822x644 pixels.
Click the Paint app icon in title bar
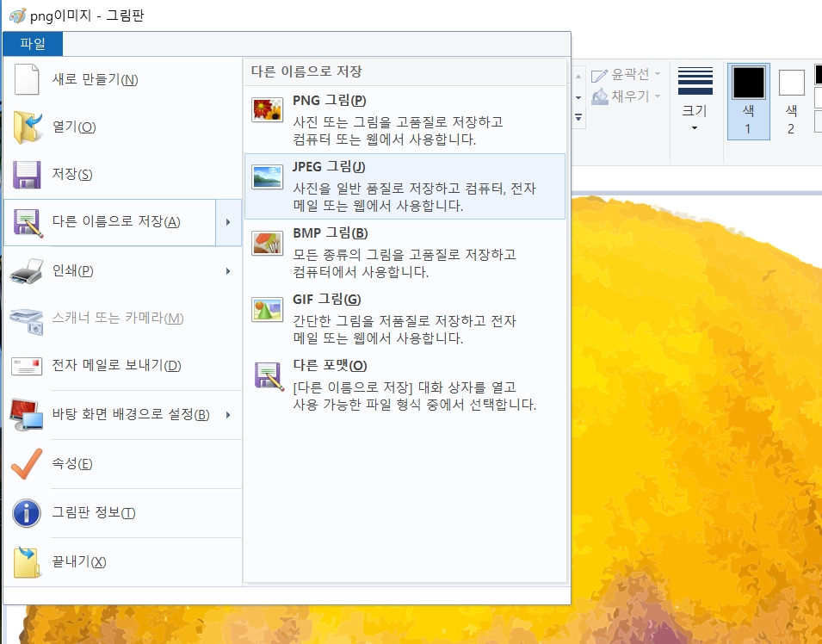(x=17, y=15)
